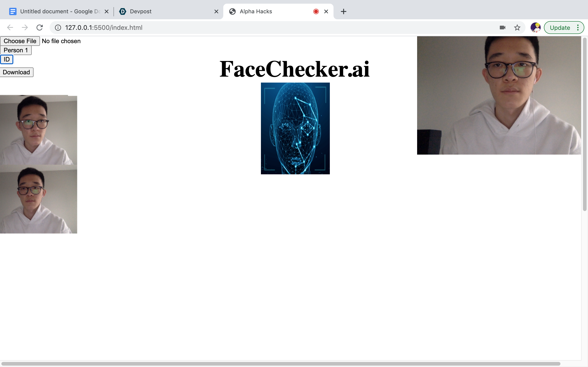Click the browser reload icon
Viewport: 588px width, 367px height.
click(x=40, y=28)
